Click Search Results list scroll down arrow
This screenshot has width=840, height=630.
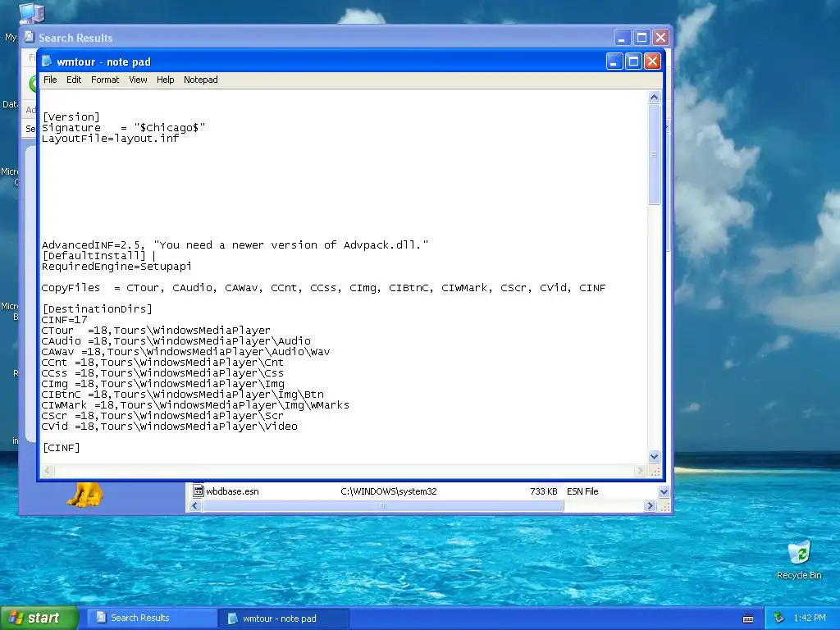[664, 491]
